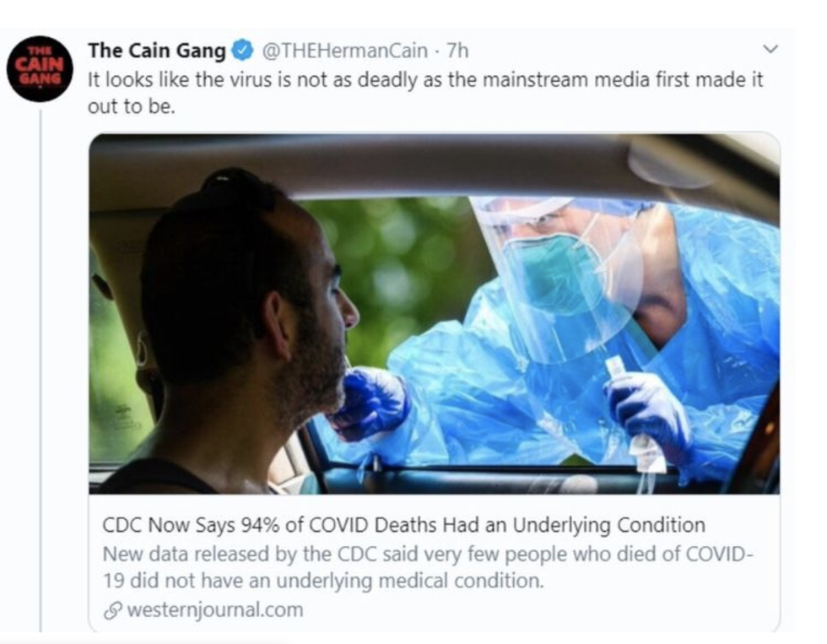This screenshot has height=644, width=827.
Task: Visit the westernjournal.com domain link
Action: tap(214, 609)
